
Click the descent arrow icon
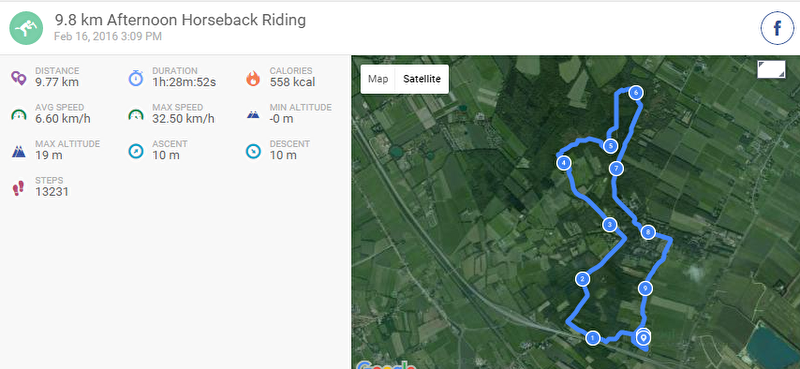(253, 152)
